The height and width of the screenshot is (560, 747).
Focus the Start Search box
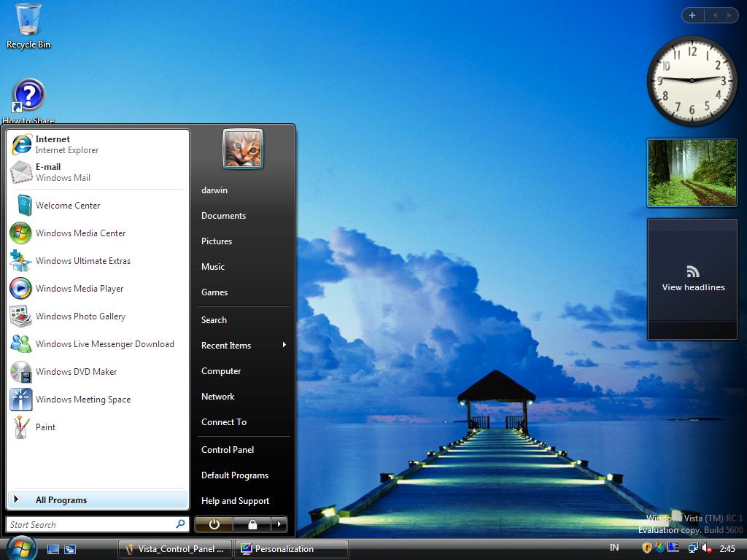[x=98, y=524]
